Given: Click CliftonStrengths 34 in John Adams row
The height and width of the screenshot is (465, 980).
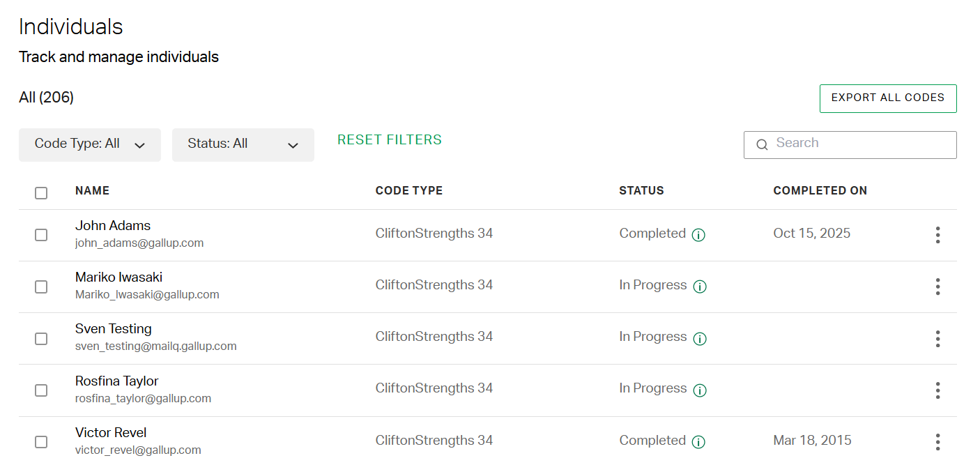Looking at the screenshot, I should [434, 234].
